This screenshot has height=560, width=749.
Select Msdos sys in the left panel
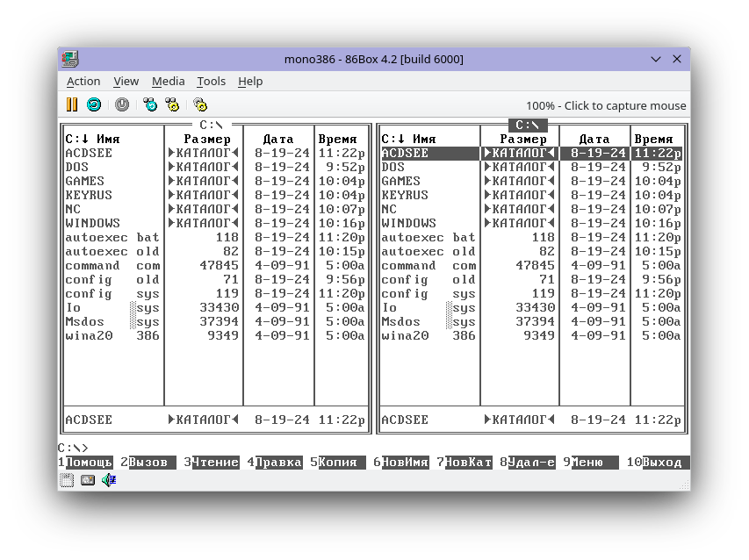pyautogui.click(x=215, y=322)
